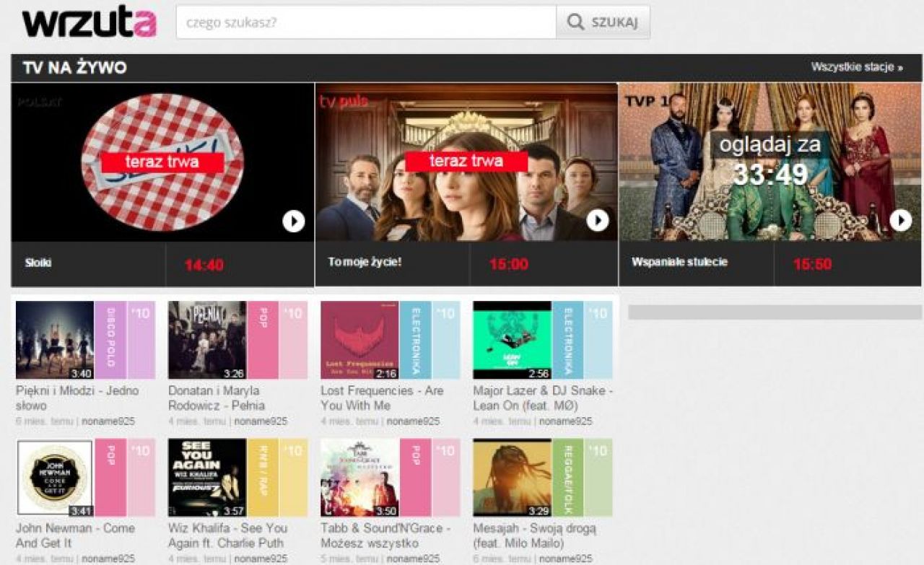
Task: Open Lost Frequencies album thumbnail
Action: (359, 340)
